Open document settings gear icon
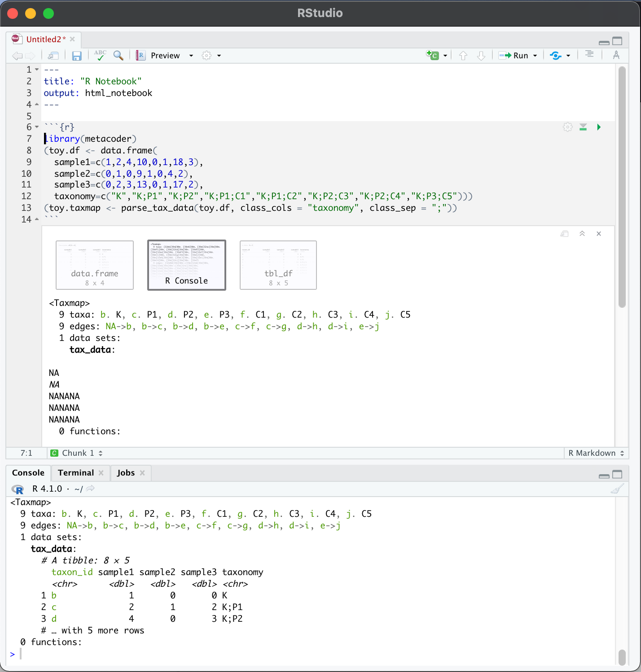 point(206,56)
